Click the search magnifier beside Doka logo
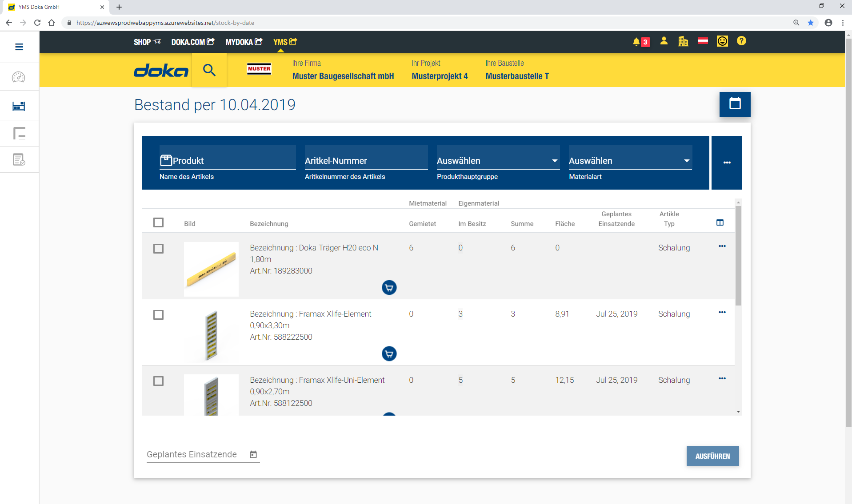Image resolution: width=852 pixels, height=504 pixels. [209, 70]
